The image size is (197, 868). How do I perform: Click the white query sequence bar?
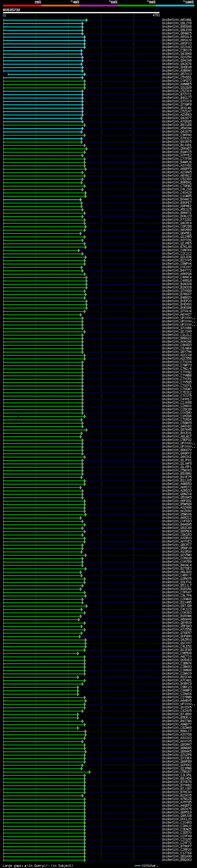click(x=81, y=12)
